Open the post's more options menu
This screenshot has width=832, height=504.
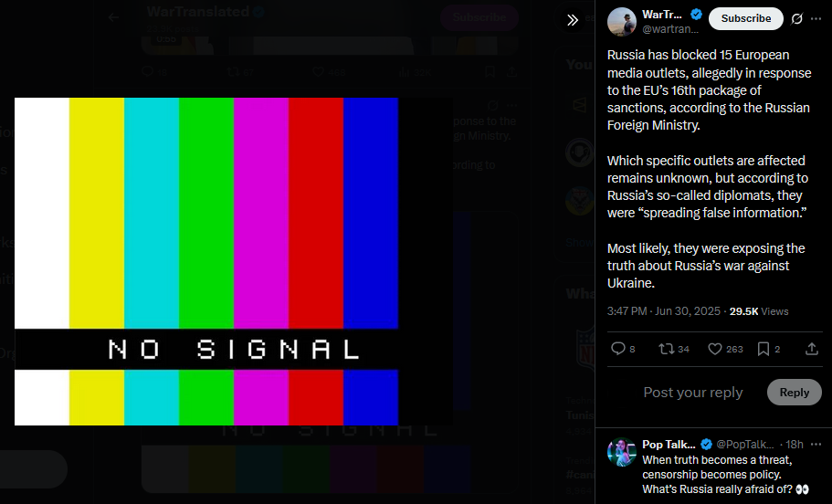click(816, 19)
